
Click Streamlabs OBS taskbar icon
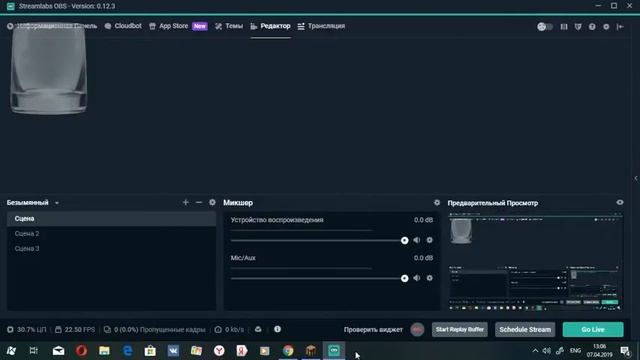coord(334,350)
